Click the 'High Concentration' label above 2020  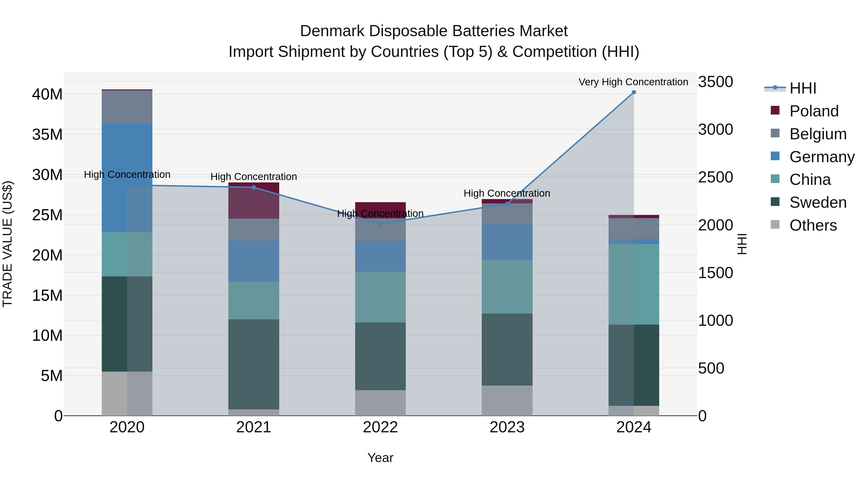(127, 174)
